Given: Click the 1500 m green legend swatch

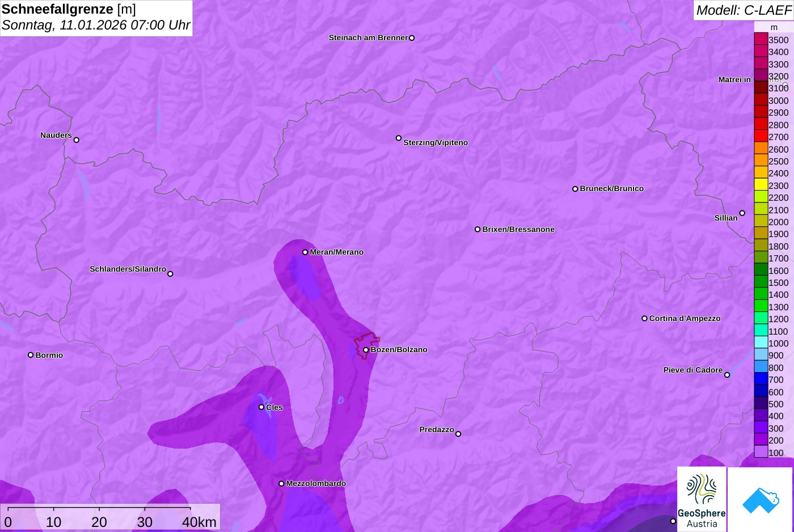Looking at the screenshot, I should pos(761,282).
